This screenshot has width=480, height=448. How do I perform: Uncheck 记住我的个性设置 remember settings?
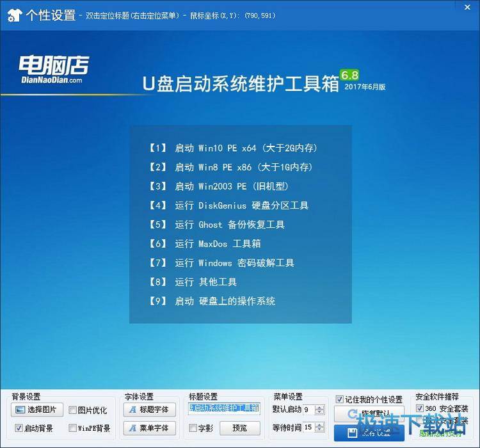click(340, 400)
